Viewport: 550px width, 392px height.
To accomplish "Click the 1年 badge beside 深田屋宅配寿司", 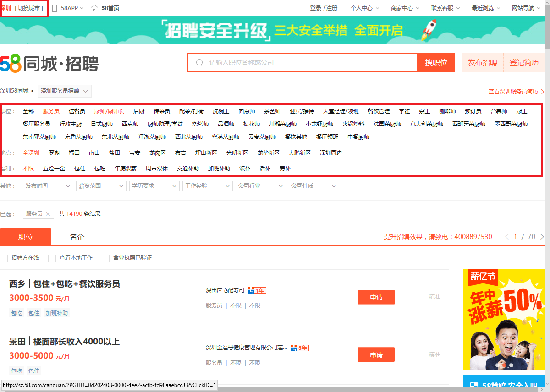I will [x=257, y=290].
